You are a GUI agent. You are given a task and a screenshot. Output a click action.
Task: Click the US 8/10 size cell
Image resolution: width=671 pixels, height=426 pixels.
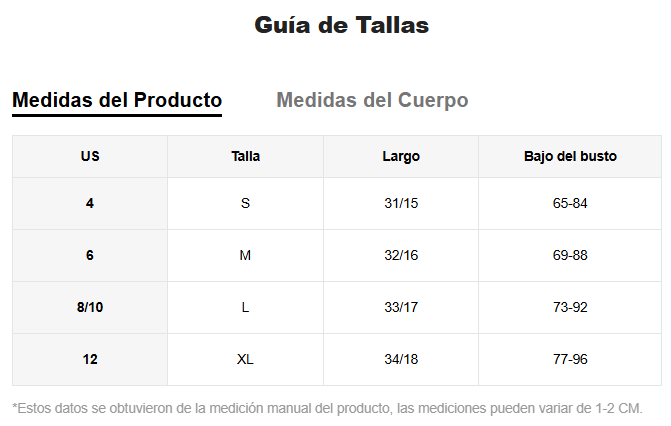[x=90, y=307]
